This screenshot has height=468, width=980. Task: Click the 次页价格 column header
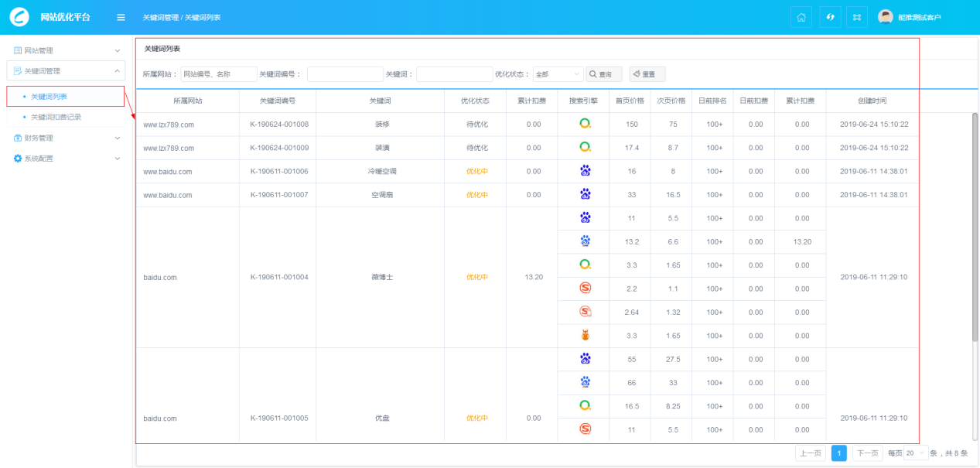(x=671, y=101)
